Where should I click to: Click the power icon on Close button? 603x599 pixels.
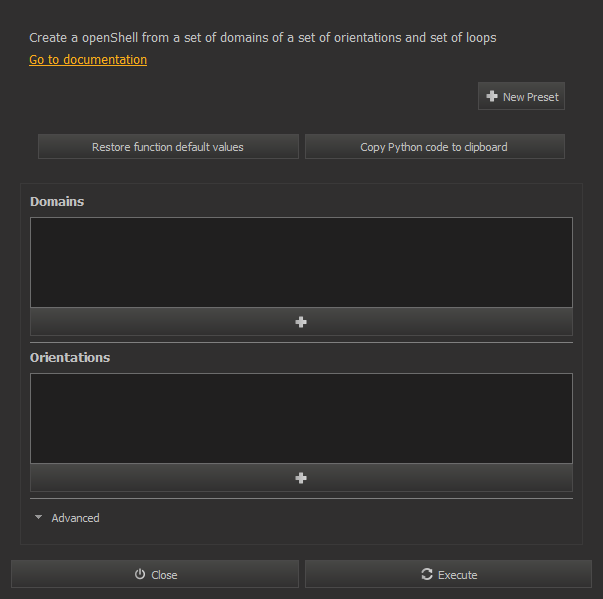point(140,574)
